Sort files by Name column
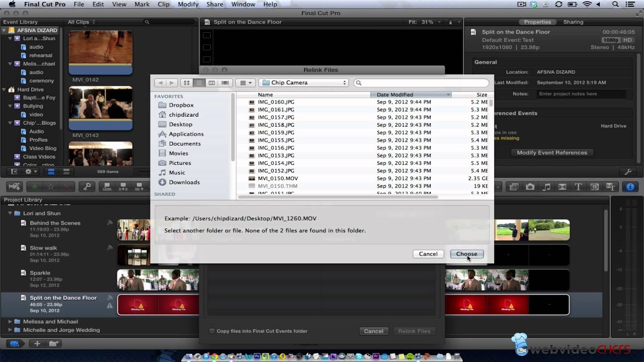644x362 pixels. tap(303, 95)
